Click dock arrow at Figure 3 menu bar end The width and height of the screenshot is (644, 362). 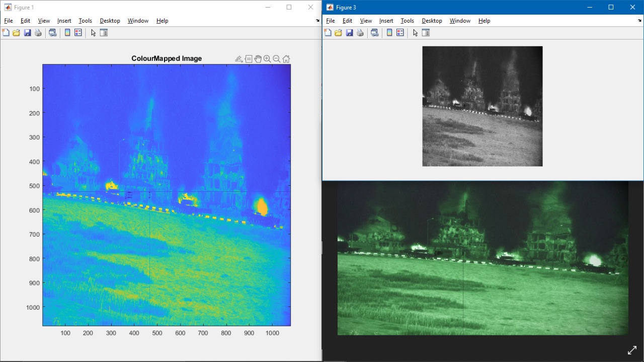639,21
